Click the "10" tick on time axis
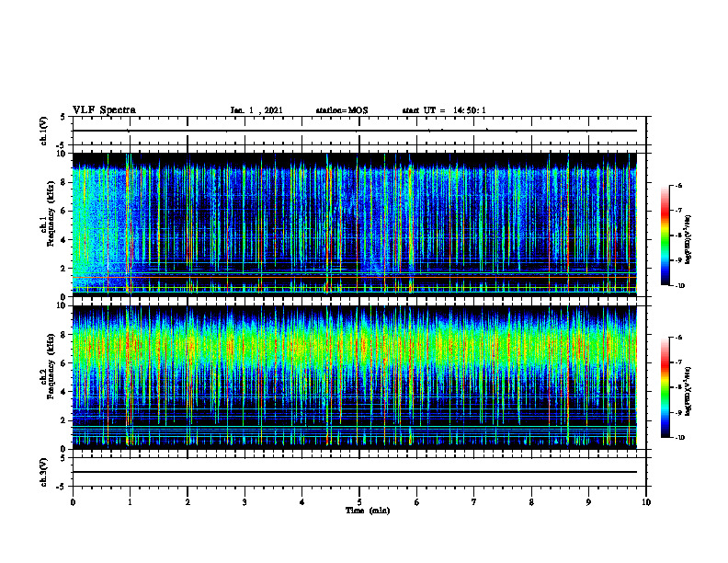The height and width of the screenshot is (563, 728). (646, 502)
